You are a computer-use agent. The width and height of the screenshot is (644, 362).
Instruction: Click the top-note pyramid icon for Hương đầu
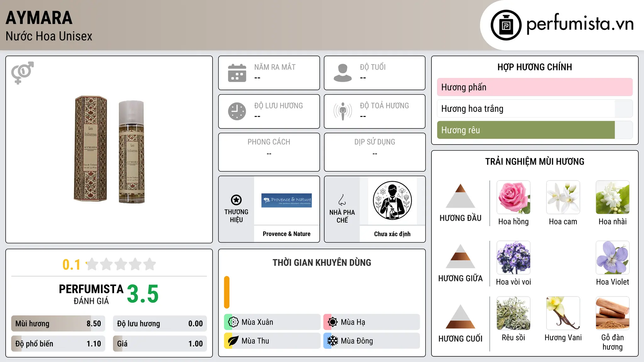[460, 196]
